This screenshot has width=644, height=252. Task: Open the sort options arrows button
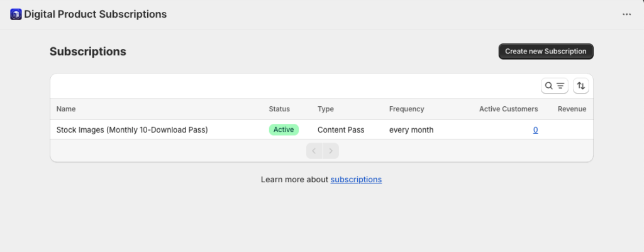pos(580,85)
